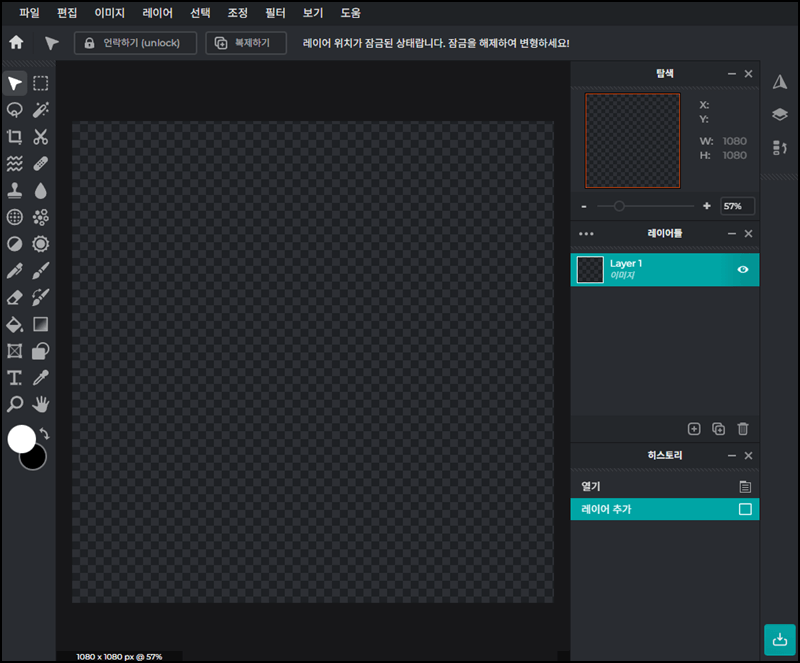This screenshot has height=663, width=800.
Task: Click the 57% zoom input field
Action: pos(737,206)
